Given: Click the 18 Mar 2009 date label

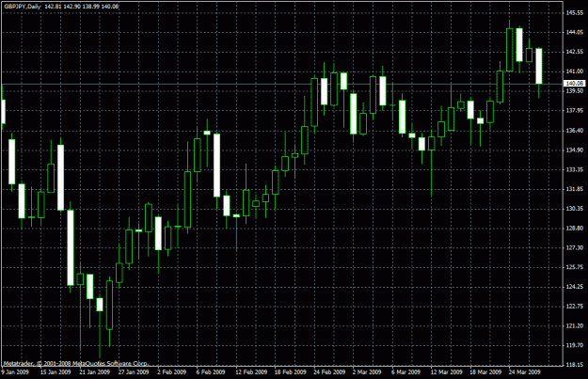Looking at the screenshot, I should coord(485,372).
